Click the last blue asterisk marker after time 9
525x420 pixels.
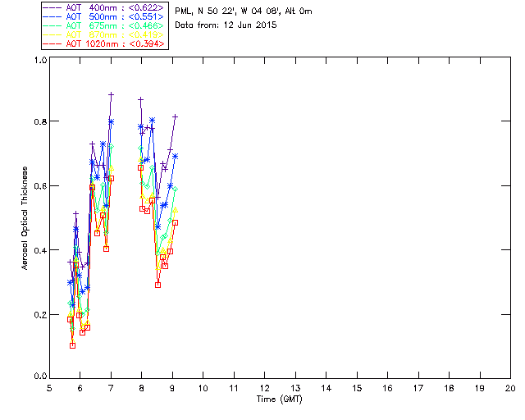click(176, 156)
